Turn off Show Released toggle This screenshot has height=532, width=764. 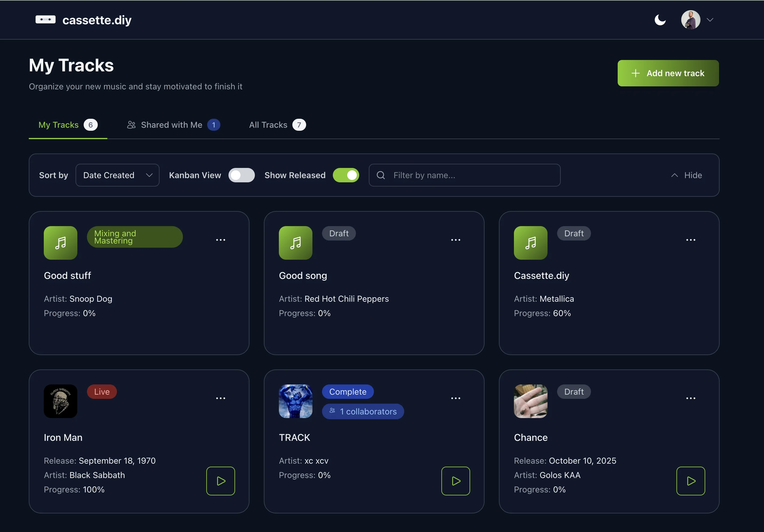pyautogui.click(x=346, y=175)
